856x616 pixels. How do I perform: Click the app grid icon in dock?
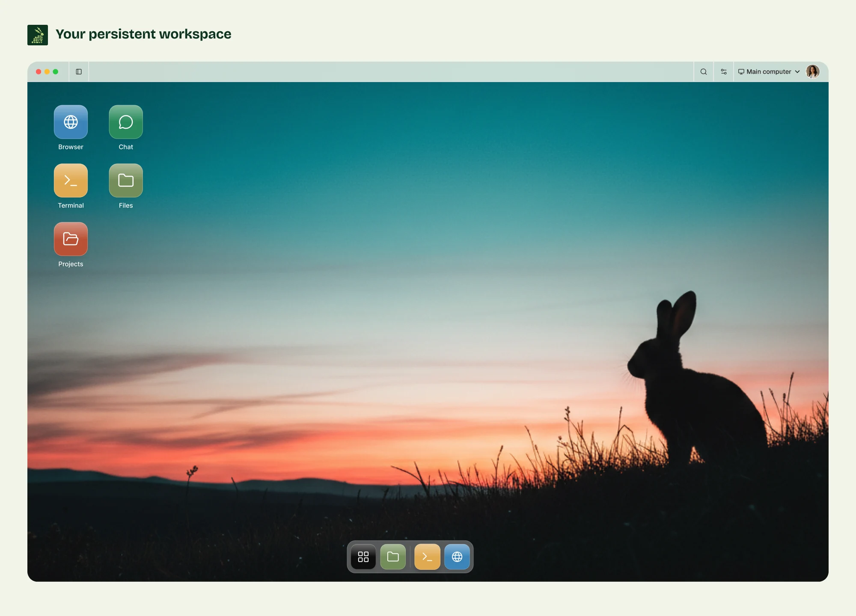tap(363, 557)
